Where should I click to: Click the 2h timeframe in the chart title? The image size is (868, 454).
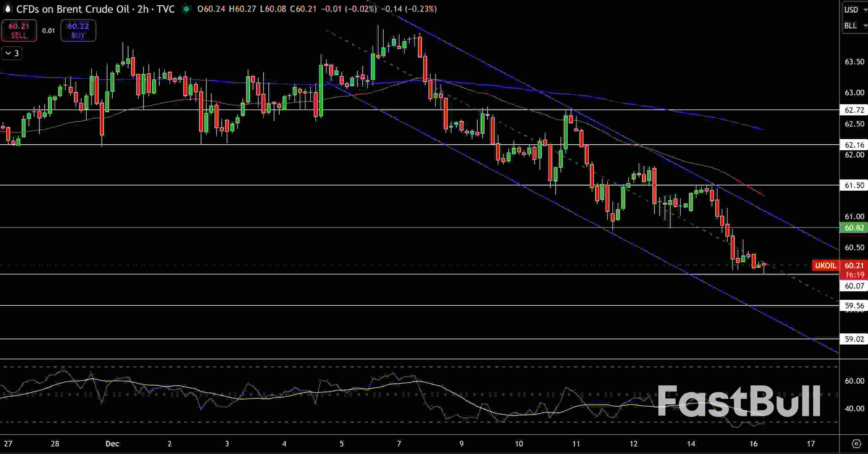tap(143, 9)
